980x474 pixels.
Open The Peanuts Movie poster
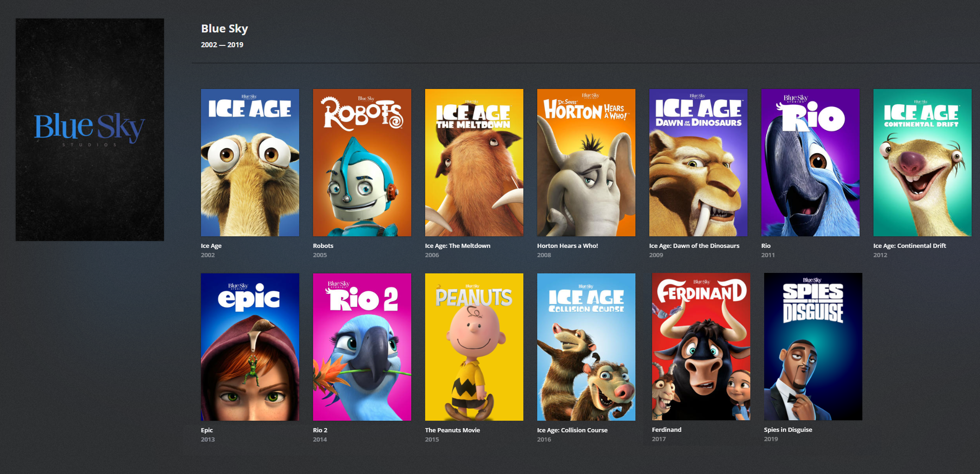pos(474,347)
